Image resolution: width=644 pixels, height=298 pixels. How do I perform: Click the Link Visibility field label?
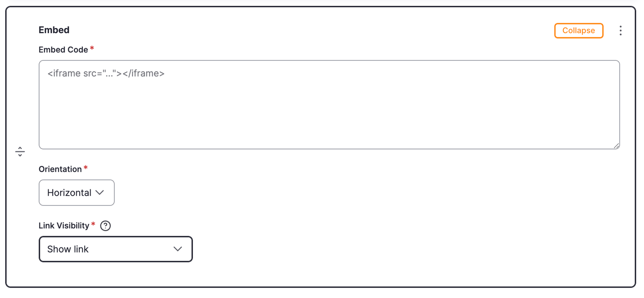tap(64, 226)
